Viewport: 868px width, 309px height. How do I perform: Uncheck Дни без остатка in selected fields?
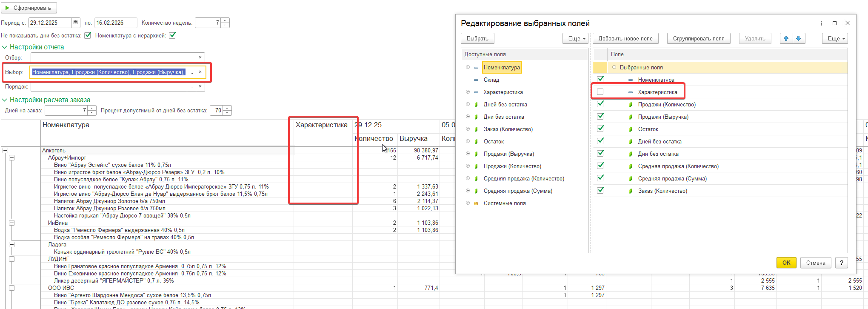600,153
